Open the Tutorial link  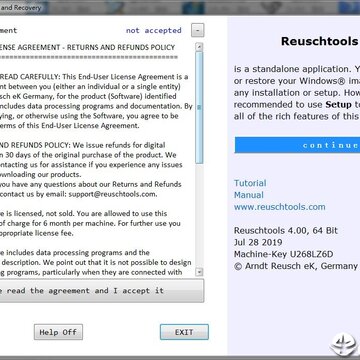click(x=250, y=183)
